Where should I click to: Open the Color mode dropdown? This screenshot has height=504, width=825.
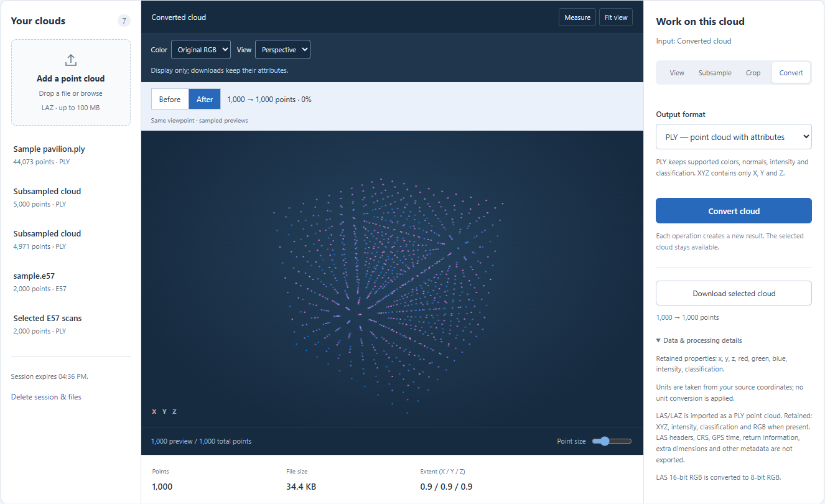point(201,50)
